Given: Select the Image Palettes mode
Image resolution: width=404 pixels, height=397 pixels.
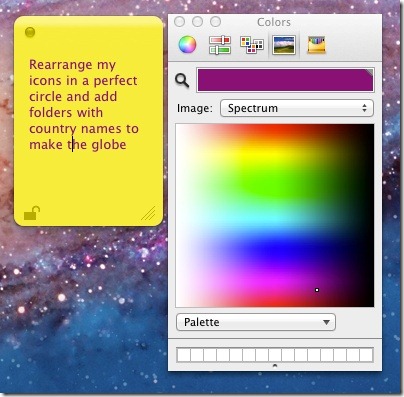Looking at the screenshot, I should 284,45.
